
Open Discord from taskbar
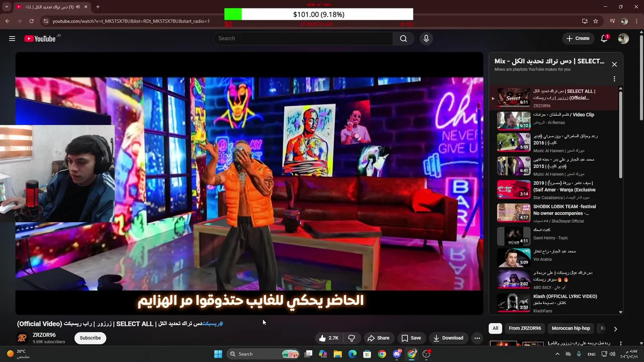pyautogui.click(x=397, y=354)
